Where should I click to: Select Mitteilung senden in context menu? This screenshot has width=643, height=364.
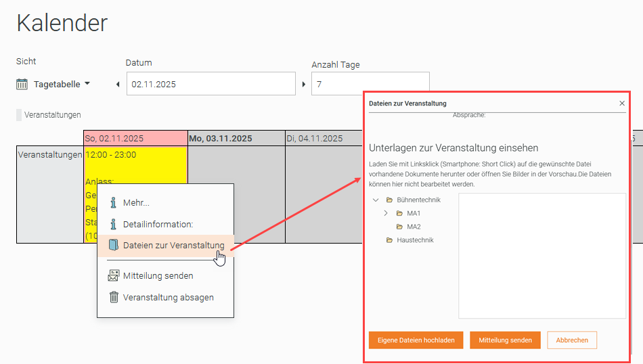click(x=158, y=275)
